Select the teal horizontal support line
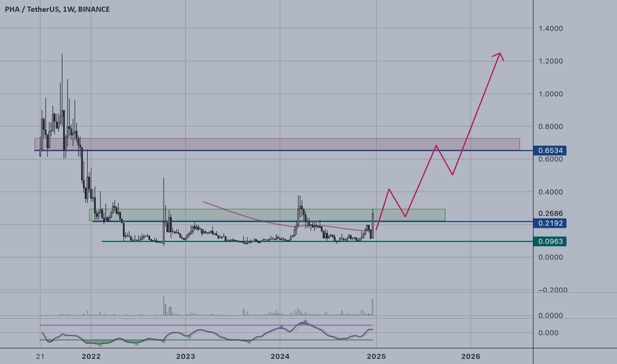The width and height of the screenshot is (617, 364). point(317,241)
